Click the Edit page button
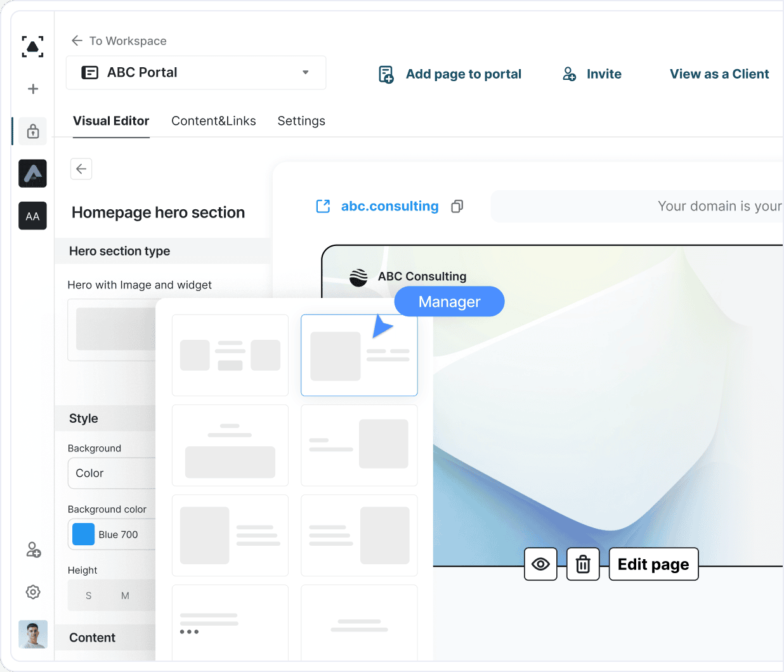This screenshot has width=784, height=672. click(653, 564)
